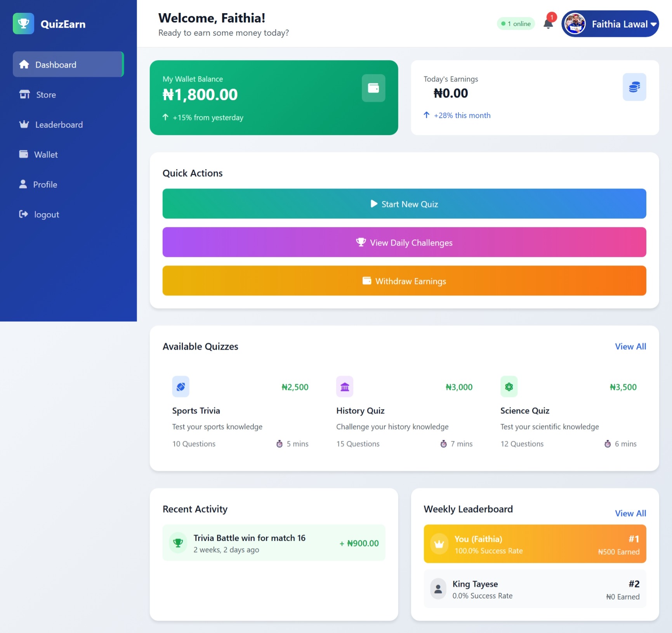Screen dimensions: 672x633
Task: Click the ₦3,500 reward amount
Action: click(623, 387)
